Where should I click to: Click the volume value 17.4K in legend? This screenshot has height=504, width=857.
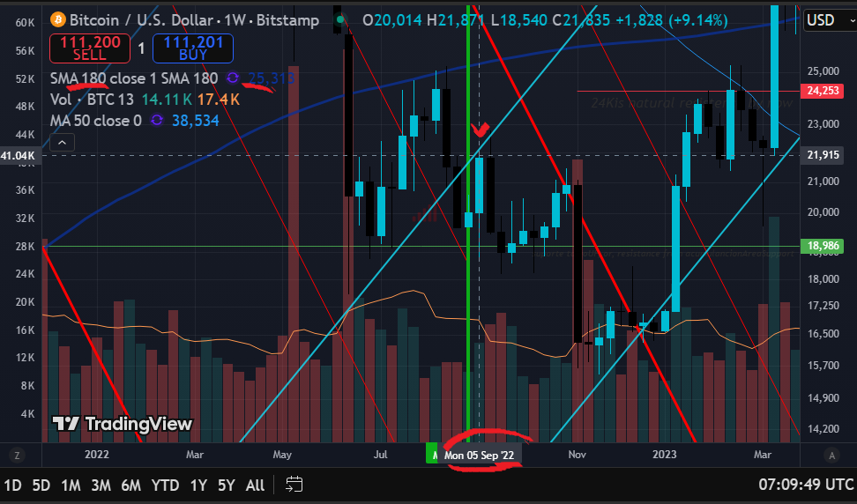(219, 100)
